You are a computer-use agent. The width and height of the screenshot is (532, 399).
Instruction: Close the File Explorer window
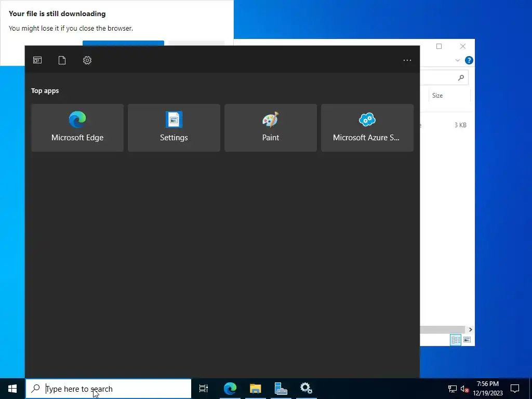click(x=463, y=46)
